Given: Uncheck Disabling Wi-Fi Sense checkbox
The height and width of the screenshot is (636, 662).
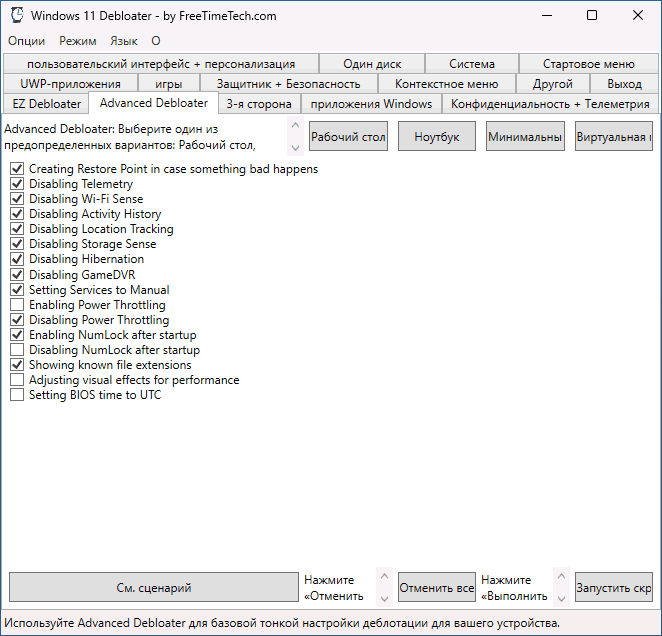Looking at the screenshot, I should [17, 198].
